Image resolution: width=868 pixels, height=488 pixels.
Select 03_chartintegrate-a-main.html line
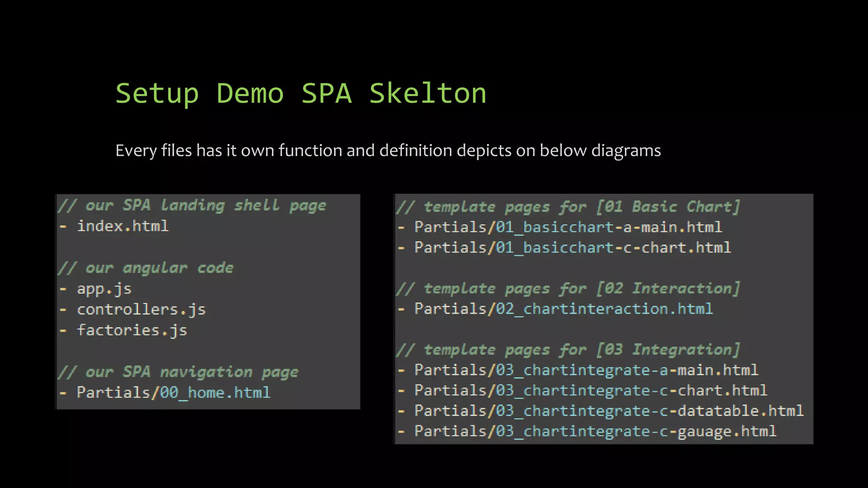tap(586, 371)
